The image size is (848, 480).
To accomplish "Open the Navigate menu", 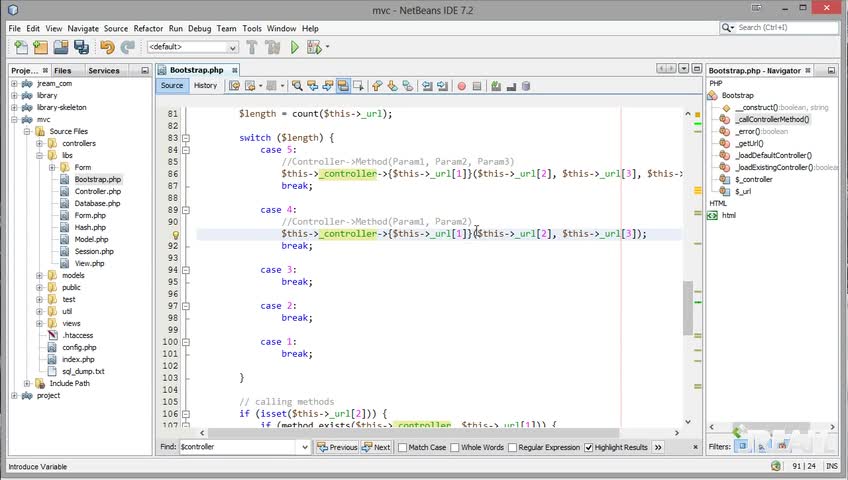I will click(83, 29).
